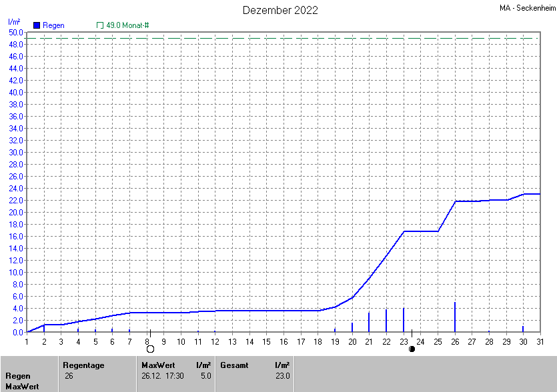The width and height of the screenshot is (557, 392).
Task: Click the hollow square next to 49.0 Monat-#
Action: [100, 25]
